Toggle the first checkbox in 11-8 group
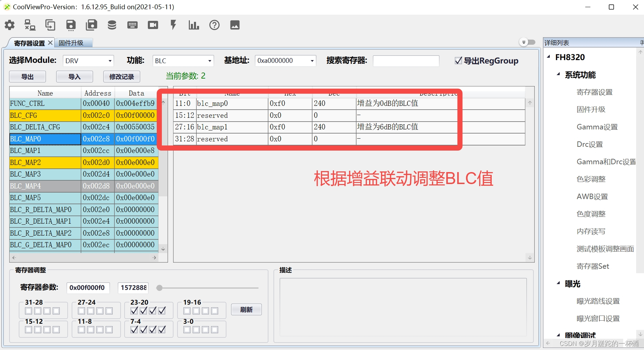 click(82, 330)
